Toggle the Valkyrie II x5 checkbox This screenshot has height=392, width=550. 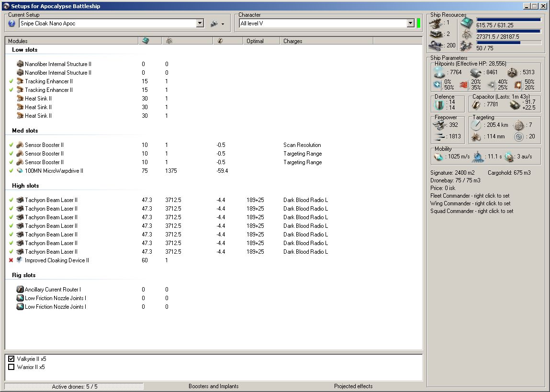point(11,358)
